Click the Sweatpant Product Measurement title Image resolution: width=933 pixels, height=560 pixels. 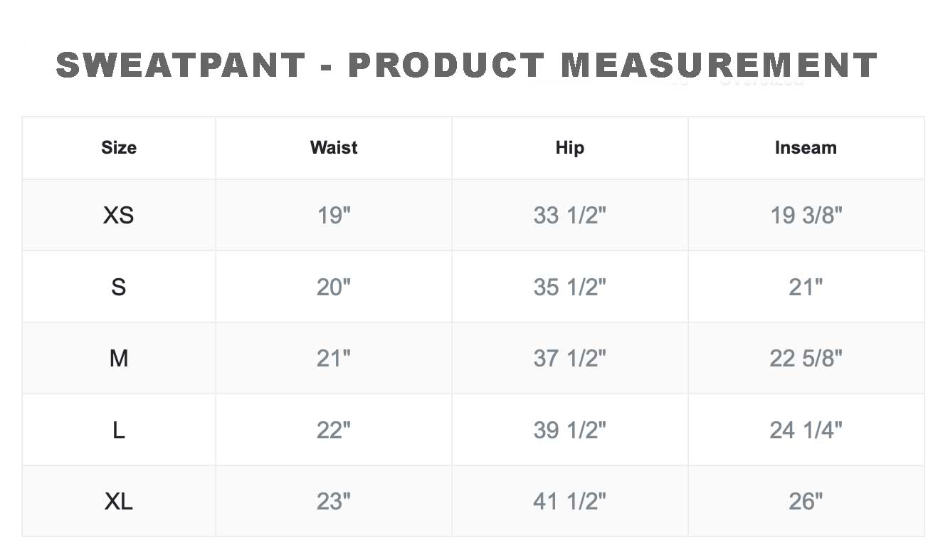pos(466,65)
